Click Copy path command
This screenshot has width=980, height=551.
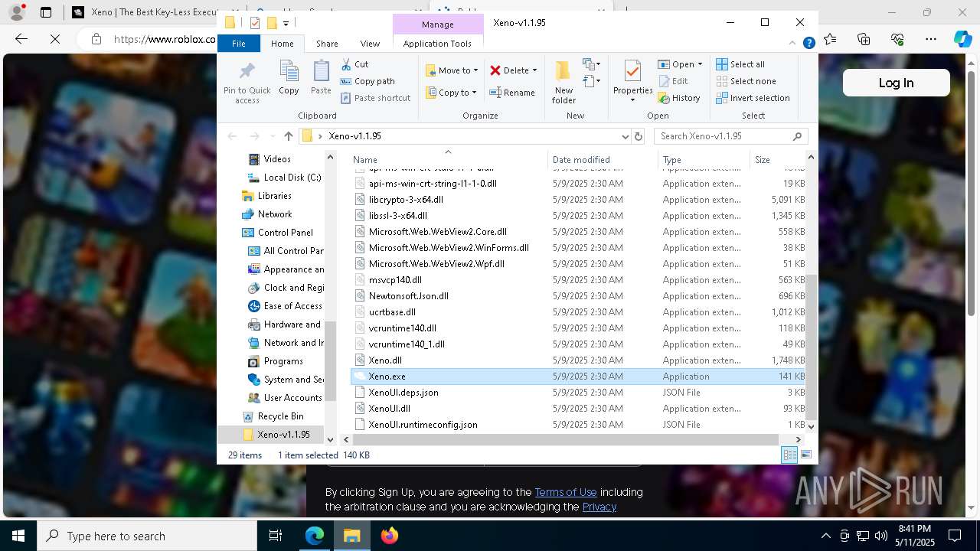(x=367, y=81)
